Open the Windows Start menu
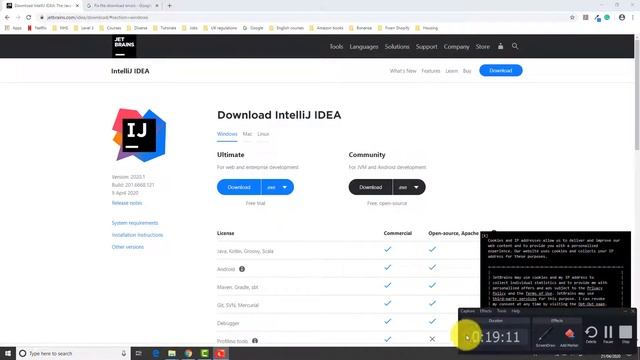 pyautogui.click(x=8, y=353)
